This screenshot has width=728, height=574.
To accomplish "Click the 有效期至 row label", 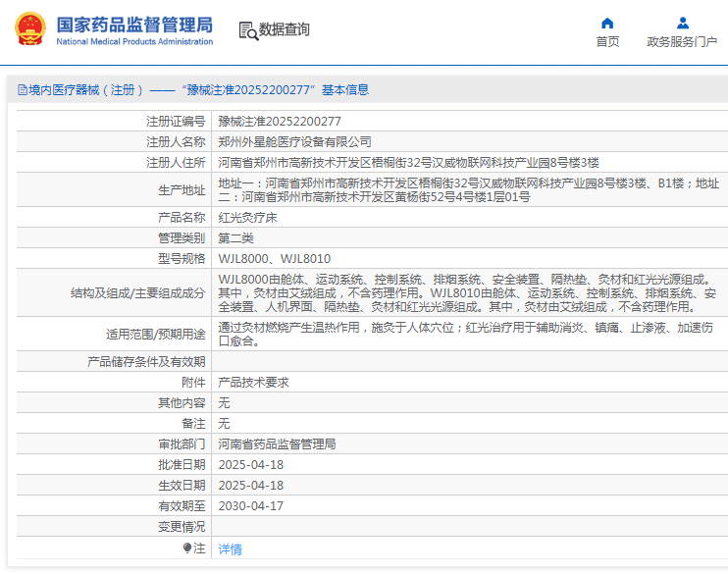I will pos(182,506).
